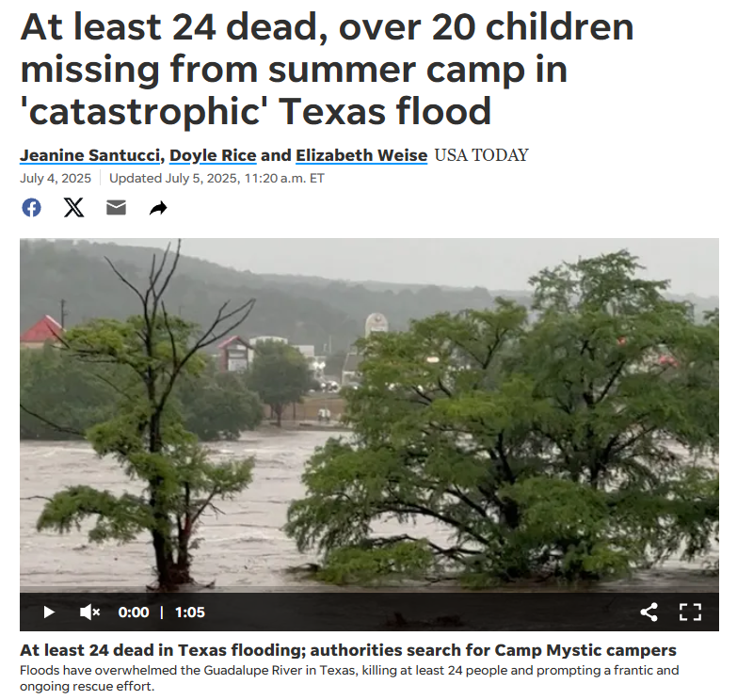Screen dimensions: 737x700
Task: Click the July 4, 2025 publish date
Action: 56,179
